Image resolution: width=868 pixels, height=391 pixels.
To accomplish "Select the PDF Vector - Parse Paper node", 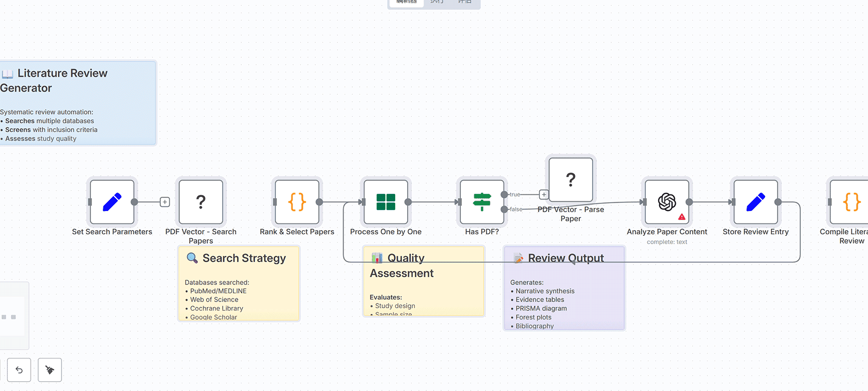I will pos(570,179).
